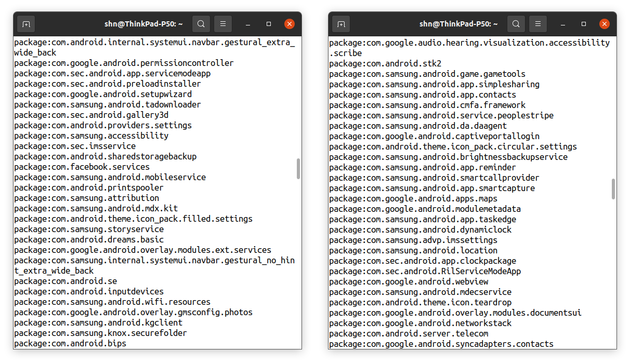Click line com.samsung.android.dynamiclock
This screenshot has height=364, width=630.
pos(421,230)
